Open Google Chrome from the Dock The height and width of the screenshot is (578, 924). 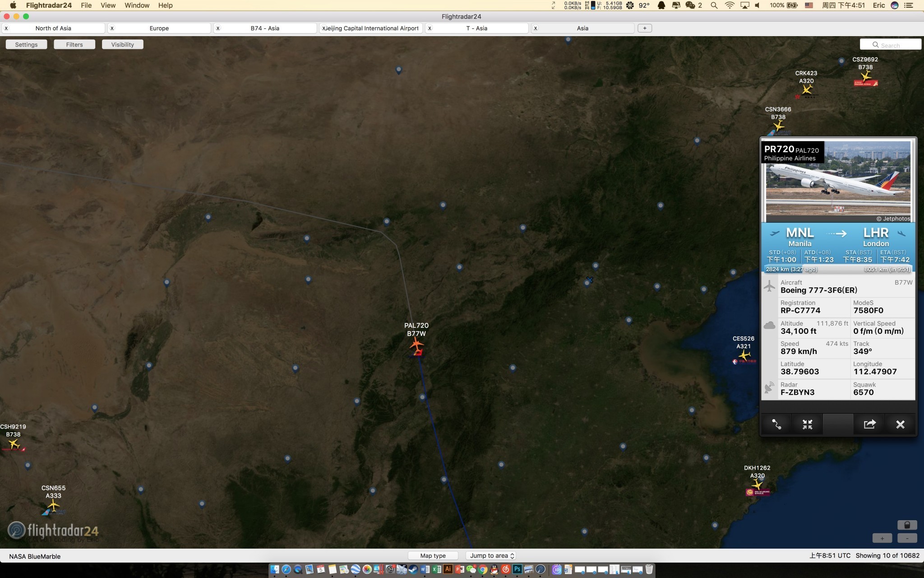point(483,569)
